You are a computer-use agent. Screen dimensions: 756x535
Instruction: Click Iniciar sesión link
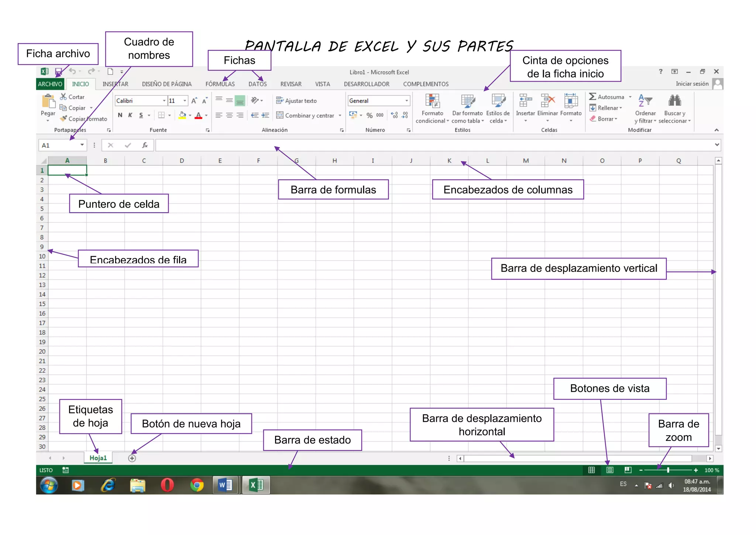[692, 84]
